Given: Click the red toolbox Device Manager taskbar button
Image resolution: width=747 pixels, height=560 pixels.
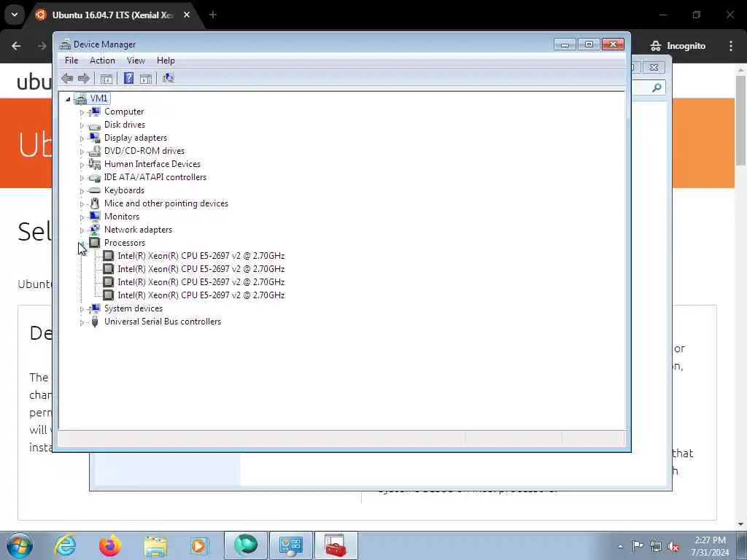Looking at the screenshot, I should coord(336,545).
